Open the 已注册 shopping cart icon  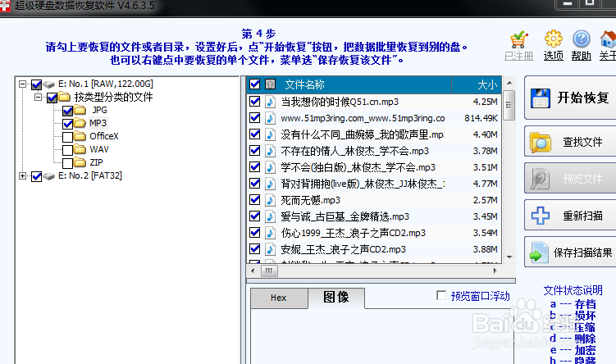(518, 39)
